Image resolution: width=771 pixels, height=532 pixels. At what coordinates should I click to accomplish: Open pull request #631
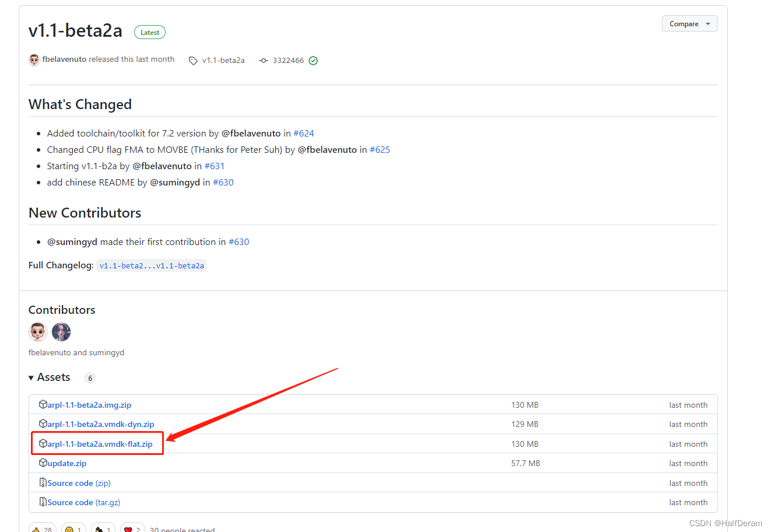(215, 166)
